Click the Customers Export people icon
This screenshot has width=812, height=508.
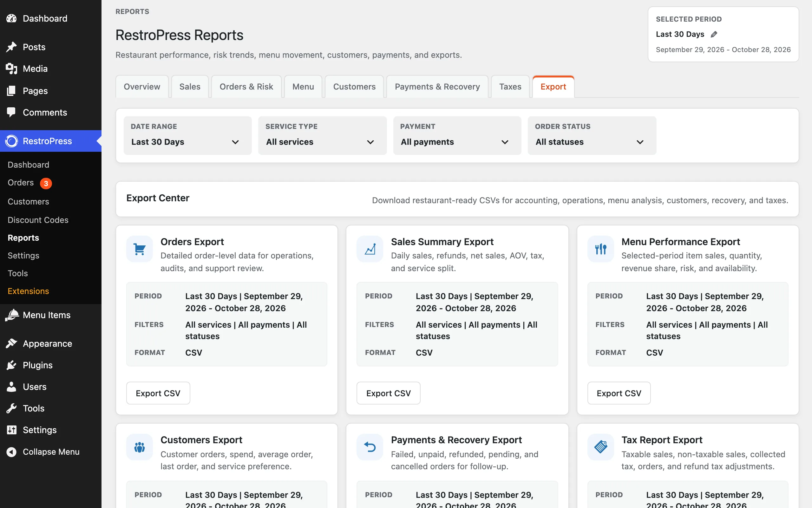coord(140,447)
